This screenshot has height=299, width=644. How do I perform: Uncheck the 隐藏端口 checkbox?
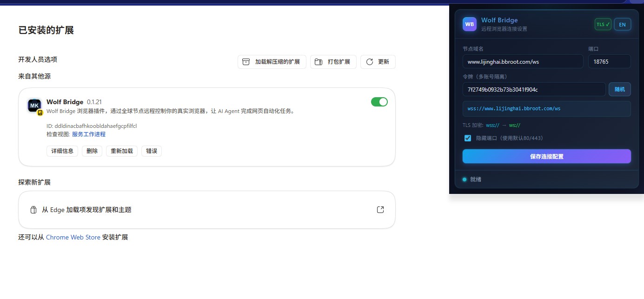pyautogui.click(x=468, y=138)
